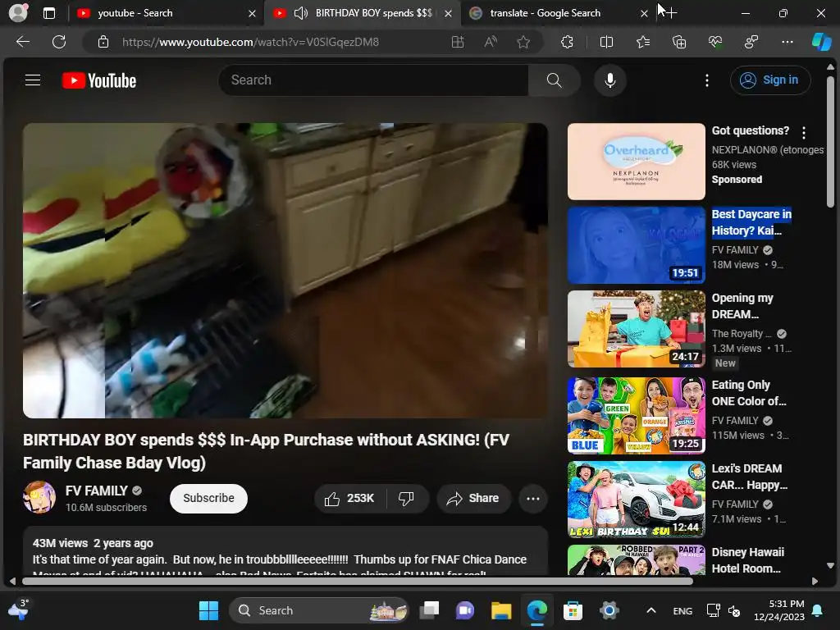Screen dimensions: 840x630
Task: Expand the video description box
Action: [285, 552]
